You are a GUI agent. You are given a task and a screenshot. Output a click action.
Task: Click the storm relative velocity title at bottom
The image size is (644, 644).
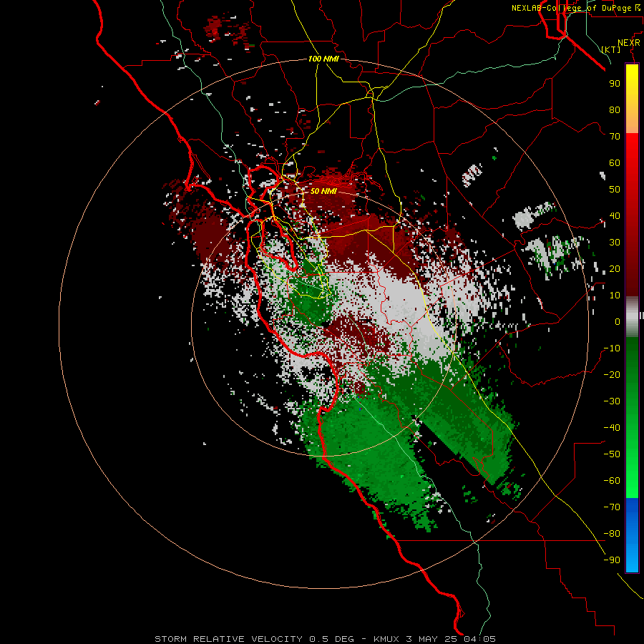click(325, 639)
